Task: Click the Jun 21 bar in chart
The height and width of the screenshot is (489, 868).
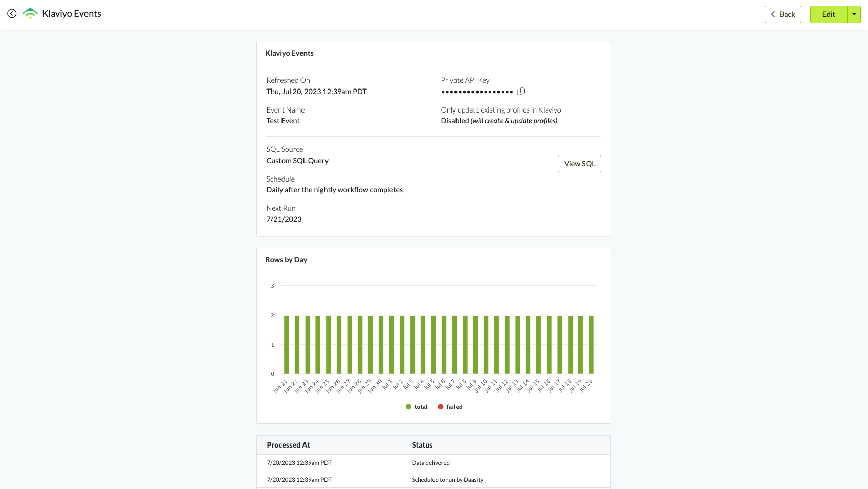Action: [287, 345]
